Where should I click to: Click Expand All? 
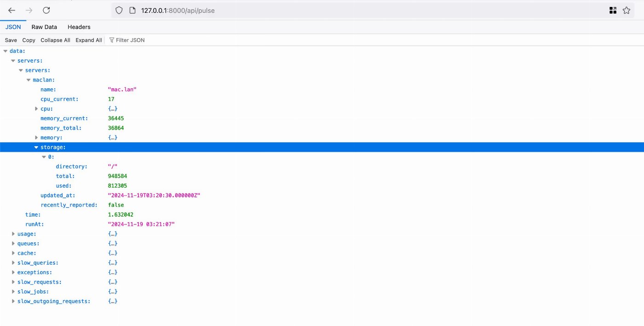click(89, 40)
